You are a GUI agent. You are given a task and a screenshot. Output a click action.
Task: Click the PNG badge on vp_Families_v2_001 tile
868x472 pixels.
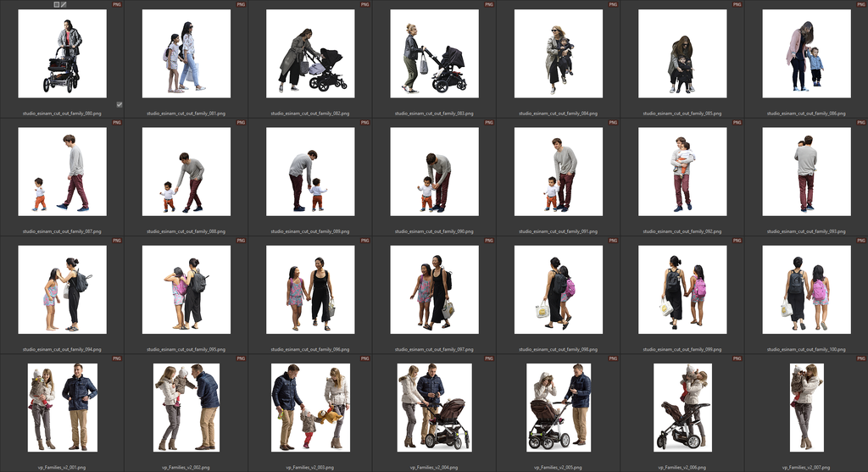coord(117,358)
